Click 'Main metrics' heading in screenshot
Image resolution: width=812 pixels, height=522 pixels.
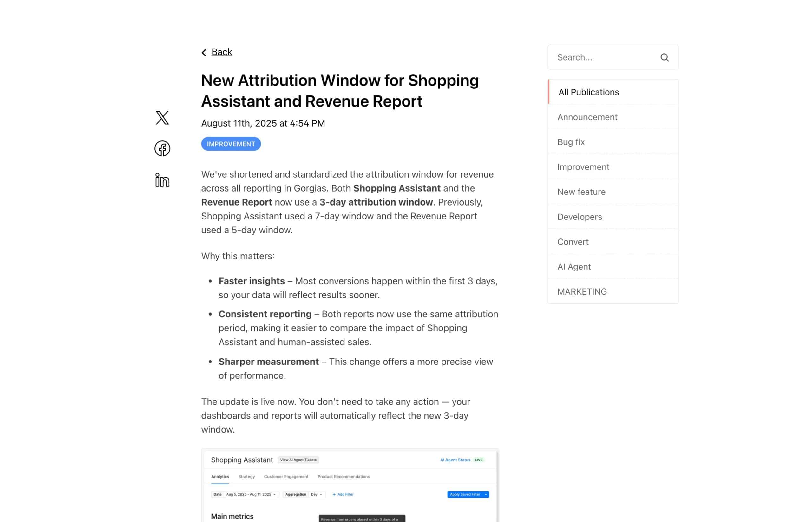[x=232, y=516]
